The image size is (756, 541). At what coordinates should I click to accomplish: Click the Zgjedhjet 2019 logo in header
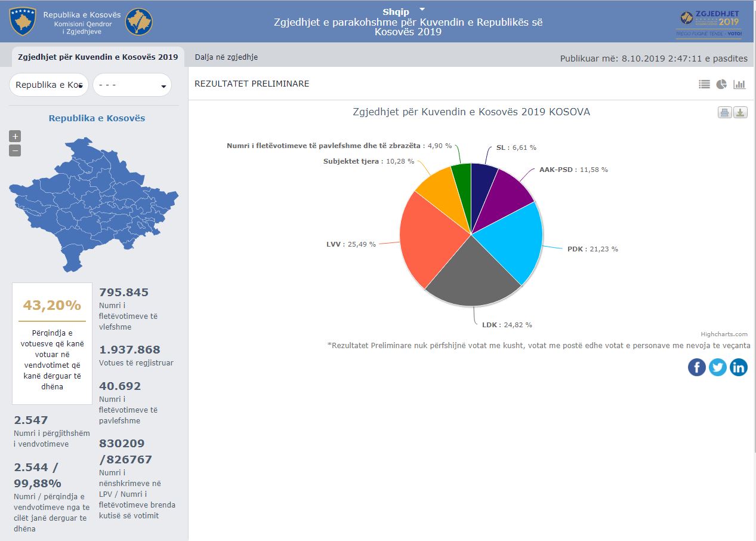(709, 24)
